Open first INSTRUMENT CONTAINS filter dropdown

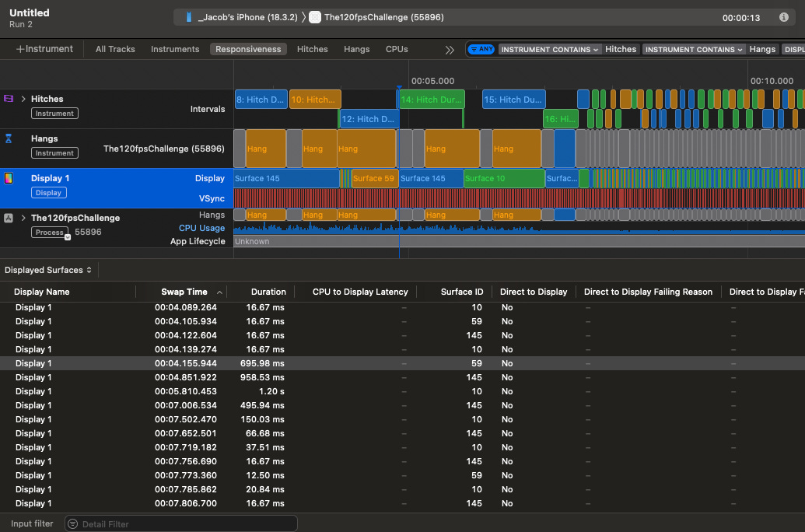click(550, 49)
